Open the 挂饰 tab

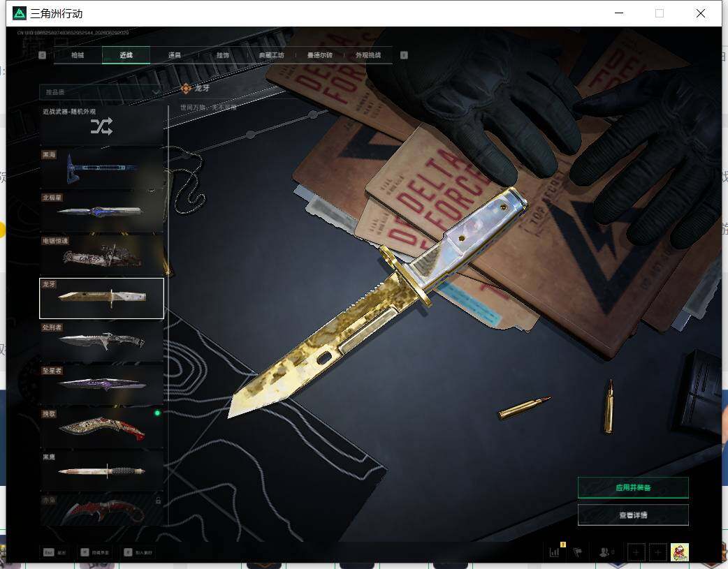[223, 55]
